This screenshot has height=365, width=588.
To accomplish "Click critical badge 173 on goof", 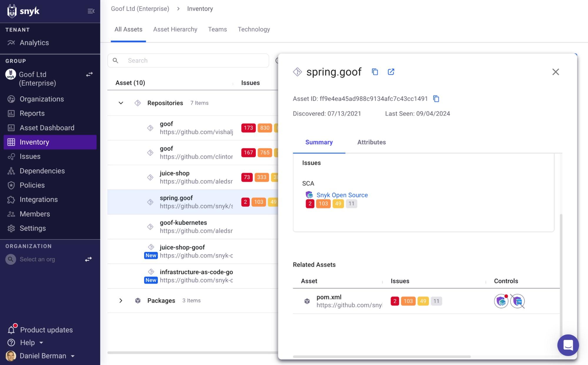I will pos(248,128).
